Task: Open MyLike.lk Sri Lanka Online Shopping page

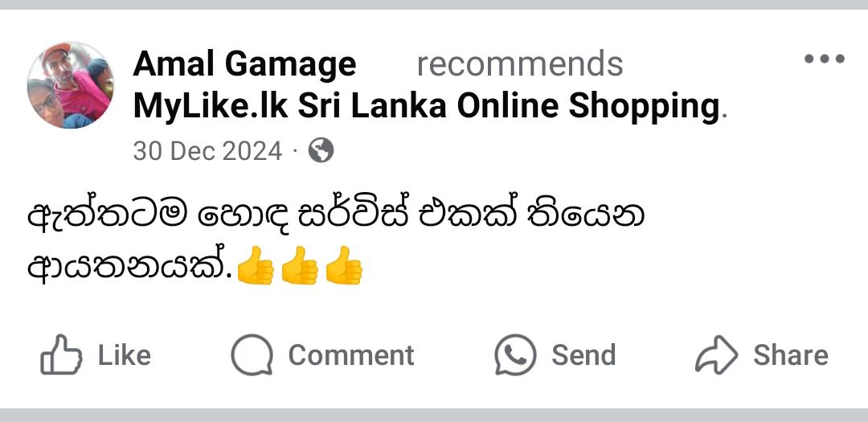Action: 426,106
